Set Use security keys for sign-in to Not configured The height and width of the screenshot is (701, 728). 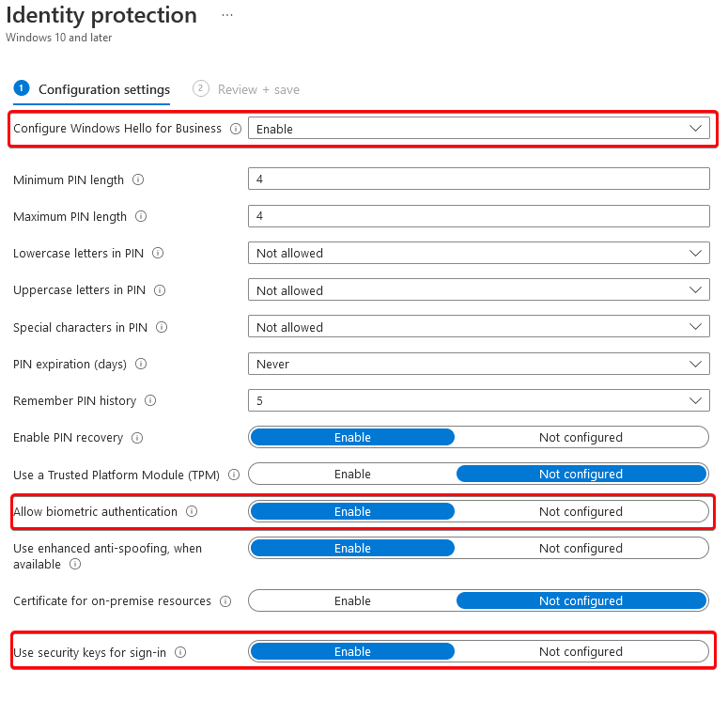coord(581,652)
